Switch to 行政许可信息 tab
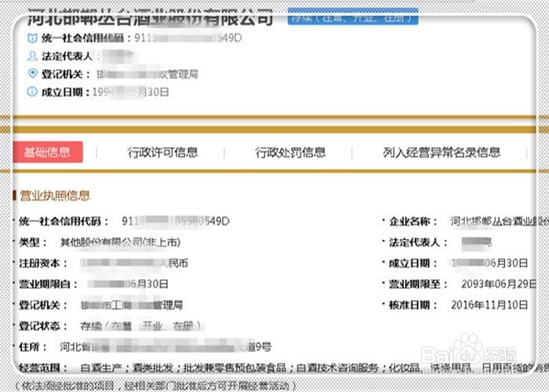The height and width of the screenshot is (392, 549). point(163,152)
